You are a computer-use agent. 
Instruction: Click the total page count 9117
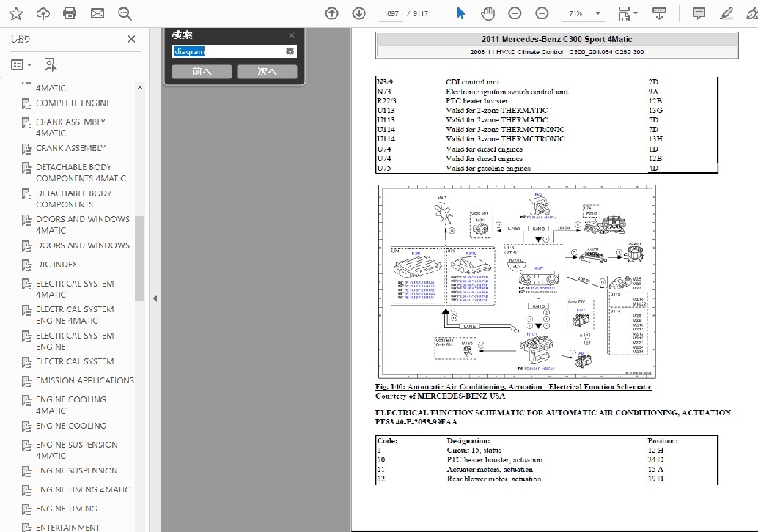click(421, 13)
